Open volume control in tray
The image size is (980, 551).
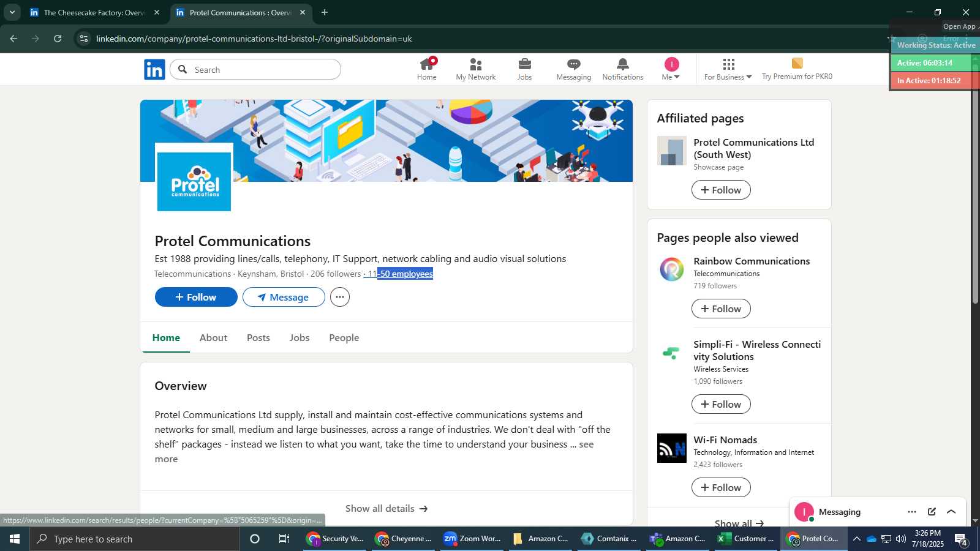[901, 539]
